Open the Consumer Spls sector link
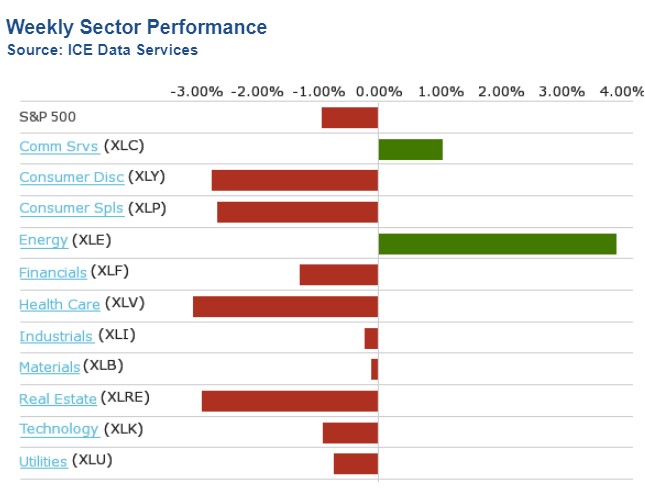 click(71, 209)
